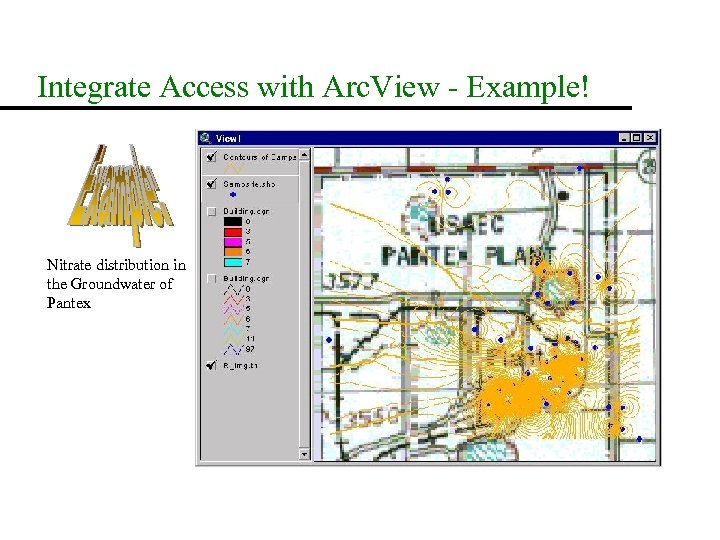Enable the Building.dgn theme with line symbols
Screen dimensions: 720x540
click(x=212, y=279)
